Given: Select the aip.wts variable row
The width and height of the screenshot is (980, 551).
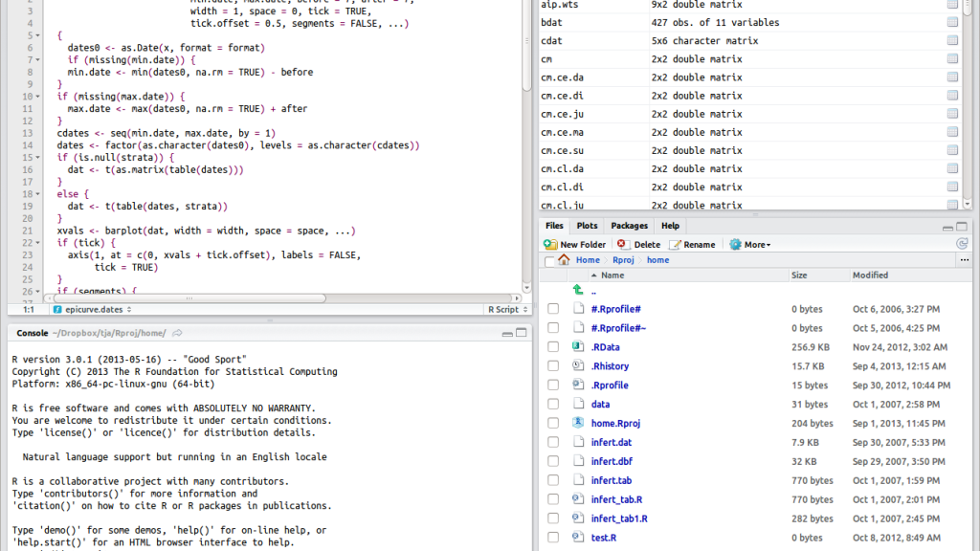Looking at the screenshot, I should [x=749, y=5].
